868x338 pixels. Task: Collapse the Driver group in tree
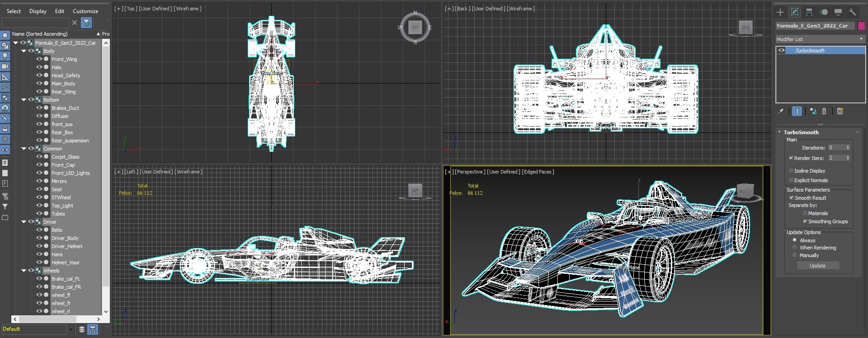pos(24,222)
